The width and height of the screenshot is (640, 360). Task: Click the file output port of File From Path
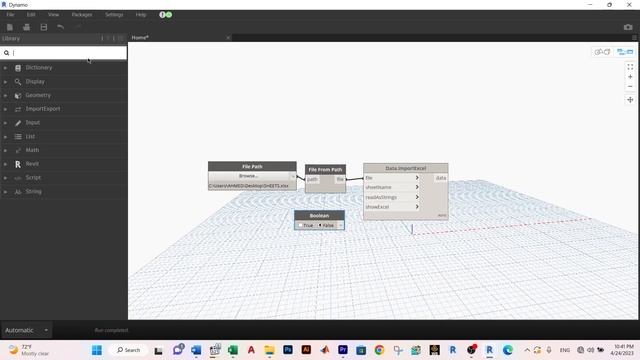(x=340, y=179)
